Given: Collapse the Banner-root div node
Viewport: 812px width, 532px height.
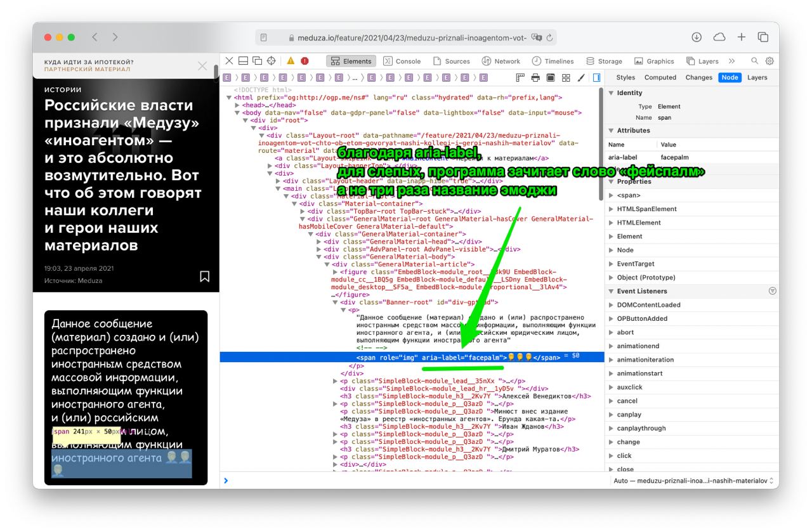Looking at the screenshot, I should (336, 302).
